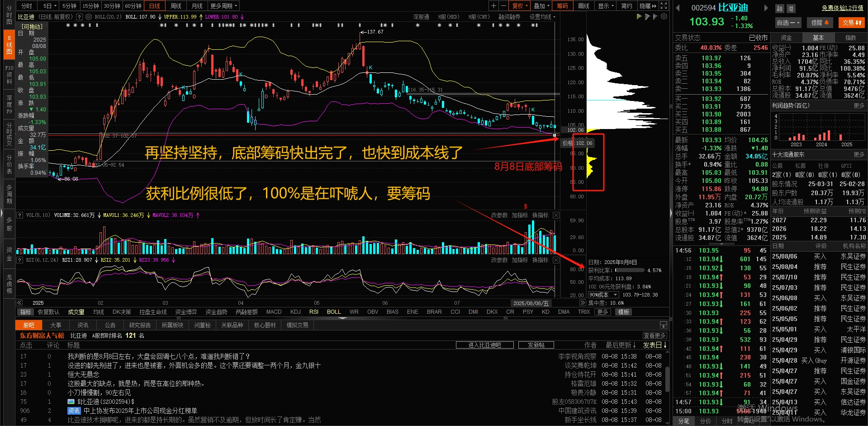Click the 2025/08/08/五 date marker
The image size is (868, 426).
tap(531, 303)
